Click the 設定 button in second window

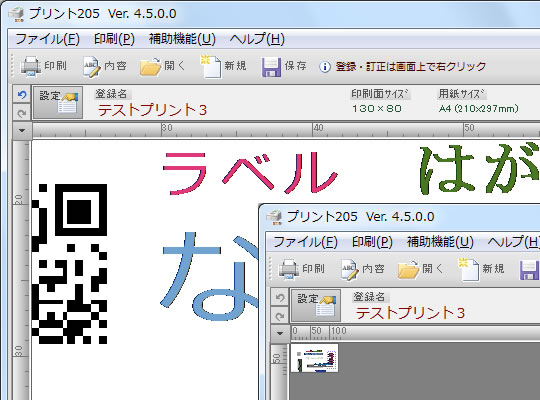(x=316, y=305)
